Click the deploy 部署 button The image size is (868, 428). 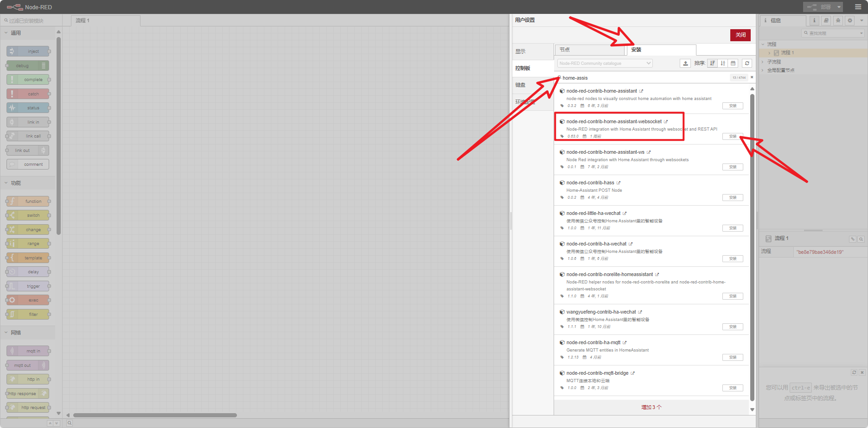[x=819, y=7]
